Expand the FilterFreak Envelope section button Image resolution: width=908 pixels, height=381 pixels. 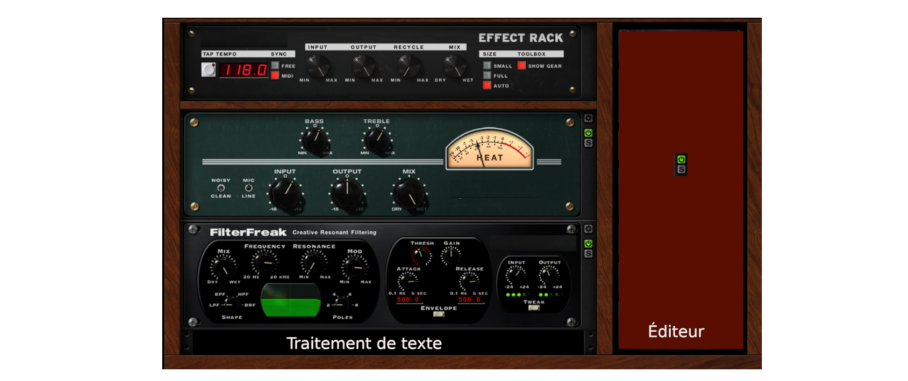coord(438,314)
